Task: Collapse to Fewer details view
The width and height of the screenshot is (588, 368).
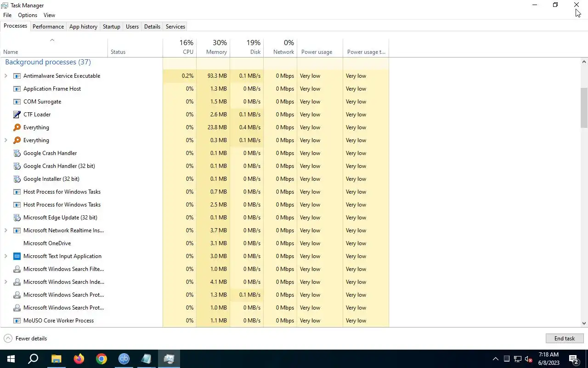Action: 26,339
